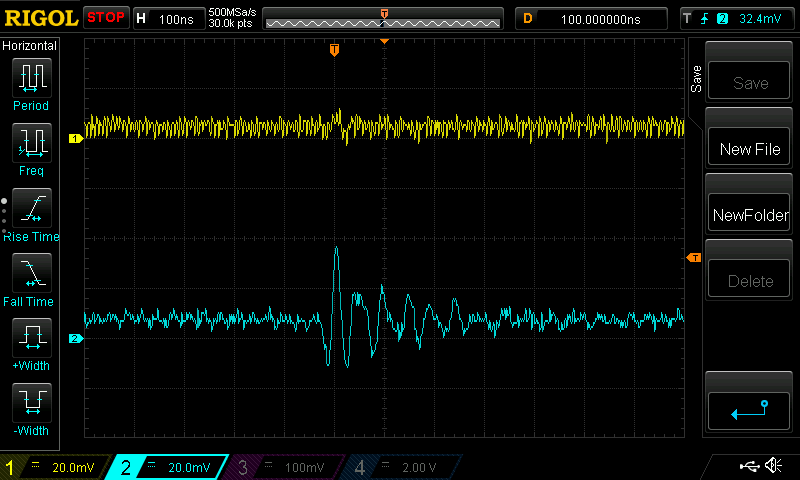800x480 pixels.
Task: Click the rising edge trigger icon
Action: pyautogui.click(x=705, y=19)
